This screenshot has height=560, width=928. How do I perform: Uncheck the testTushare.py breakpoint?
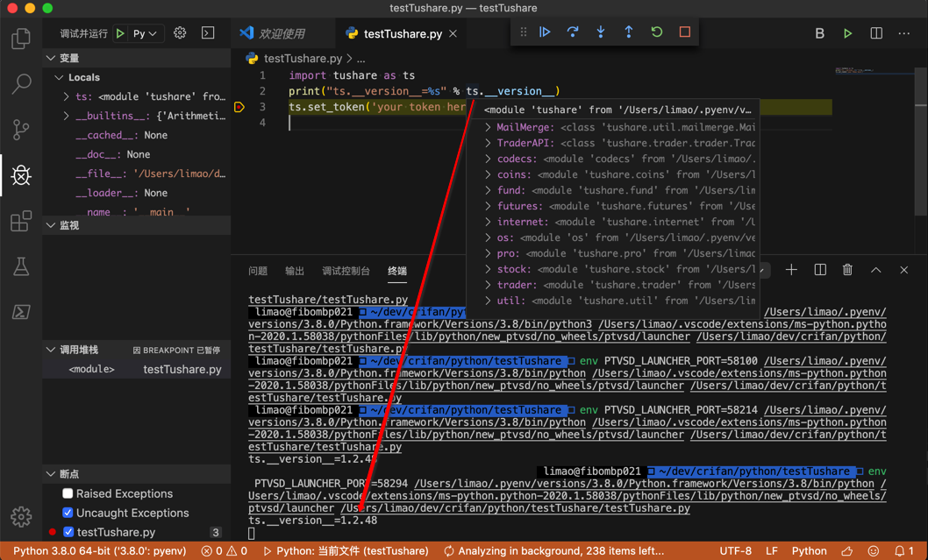point(68,532)
